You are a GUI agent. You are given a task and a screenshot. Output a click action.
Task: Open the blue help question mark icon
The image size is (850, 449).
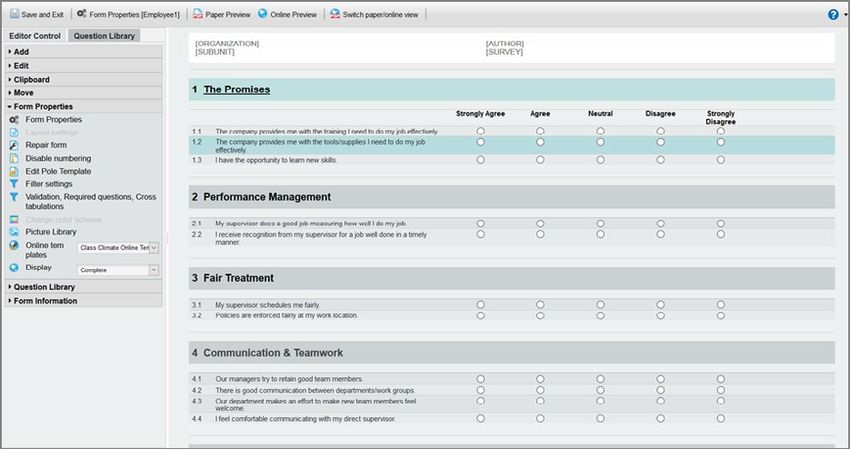click(x=833, y=15)
